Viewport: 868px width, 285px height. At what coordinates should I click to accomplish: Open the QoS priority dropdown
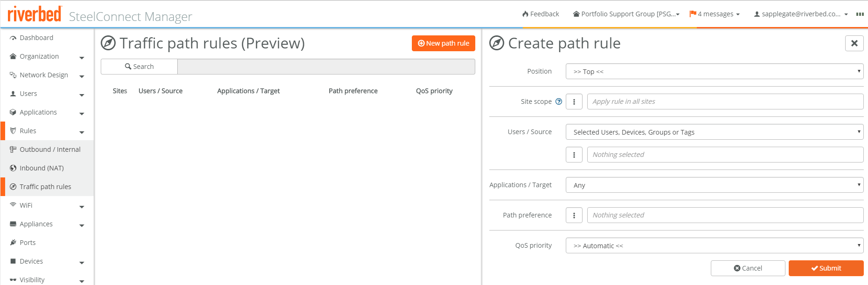tap(715, 245)
